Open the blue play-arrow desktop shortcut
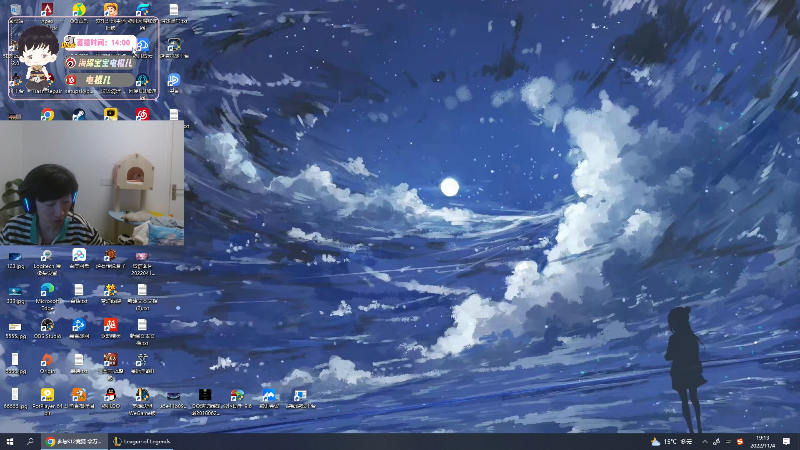The height and width of the screenshot is (450, 800). [x=173, y=82]
